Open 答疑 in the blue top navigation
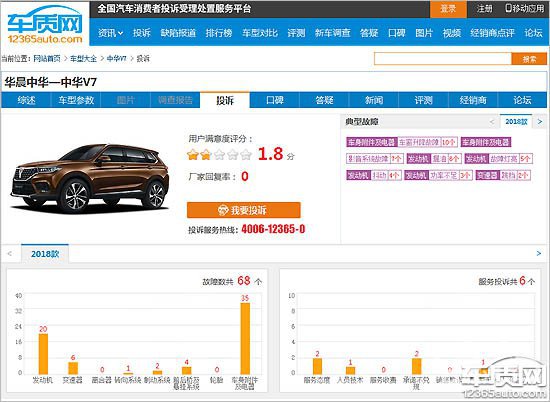550x402 pixels. pyautogui.click(x=369, y=33)
